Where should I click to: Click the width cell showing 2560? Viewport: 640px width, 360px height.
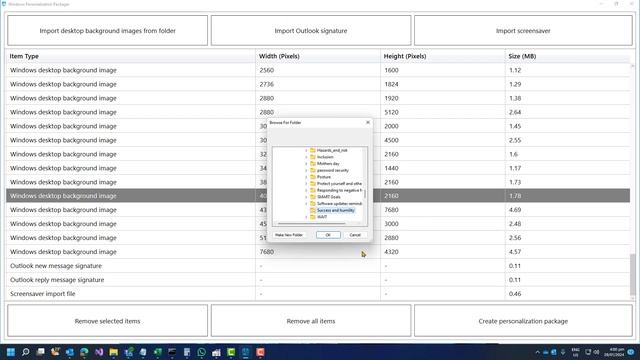(318, 70)
